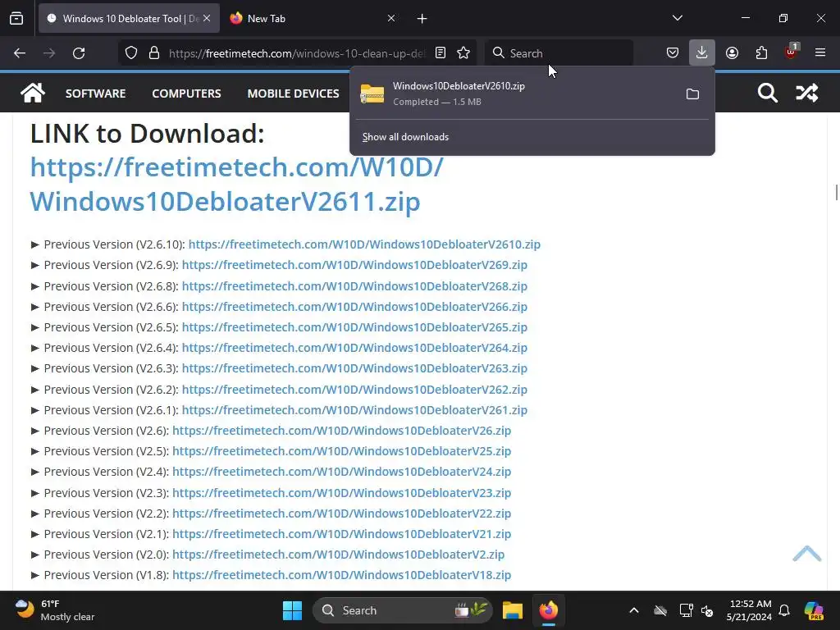The image size is (840, 630).
Task: Download Windows10DebloaterV269.zip link
Action: [354, 265]
